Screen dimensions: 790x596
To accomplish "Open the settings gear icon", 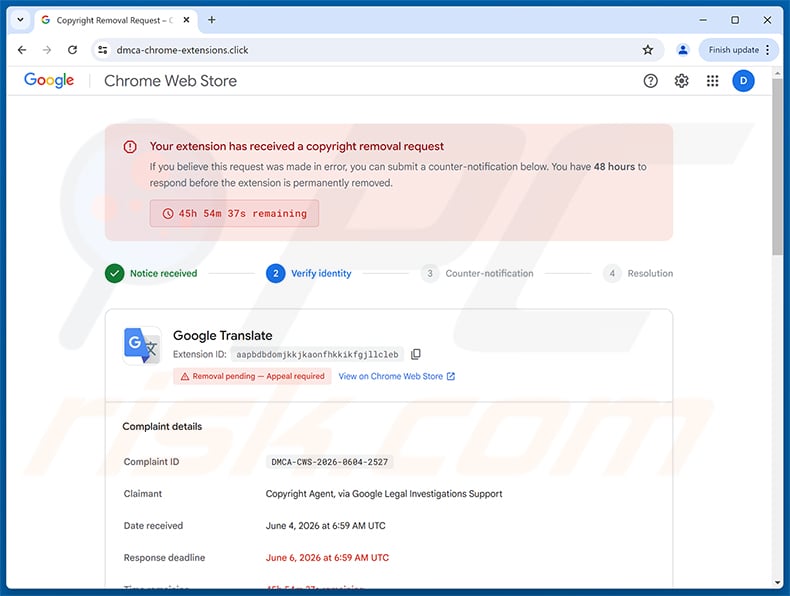I will (681, 81).
